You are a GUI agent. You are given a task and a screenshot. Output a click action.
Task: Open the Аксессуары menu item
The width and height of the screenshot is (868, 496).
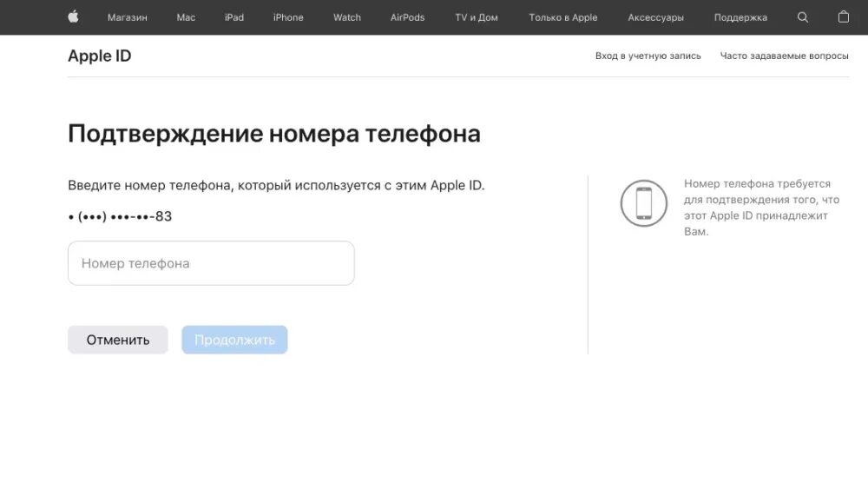(655, 17)
